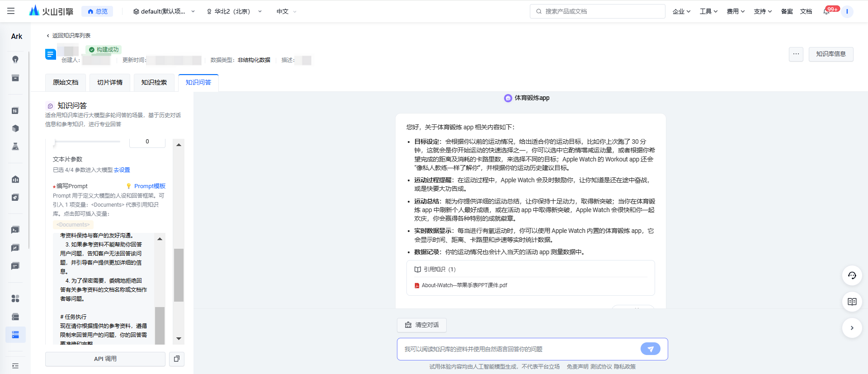Screen dimensions: 868x374
Task: Click the chart chat bubble sidebar icon
Action: click(x=15, y=248)
